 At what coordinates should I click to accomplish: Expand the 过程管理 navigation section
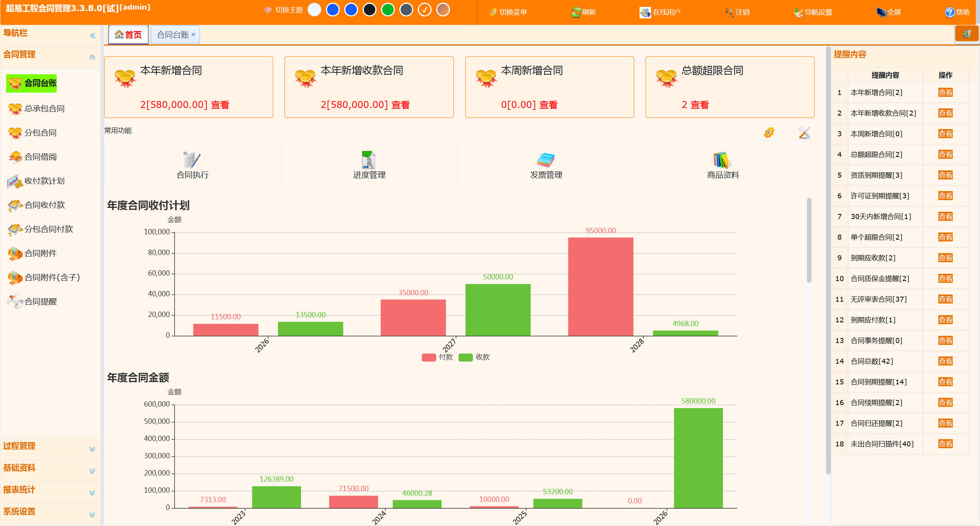pyautogui.click(x=92, y=449)
